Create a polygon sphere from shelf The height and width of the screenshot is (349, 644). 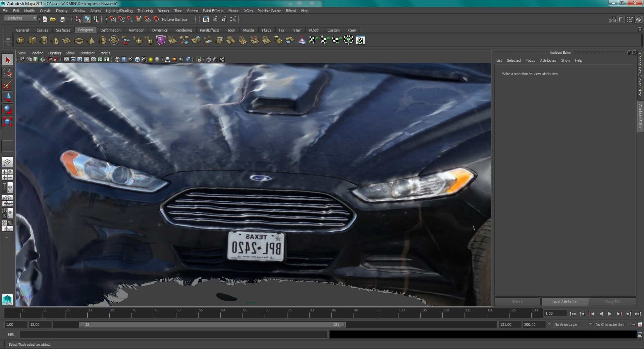tap(21, 40)
